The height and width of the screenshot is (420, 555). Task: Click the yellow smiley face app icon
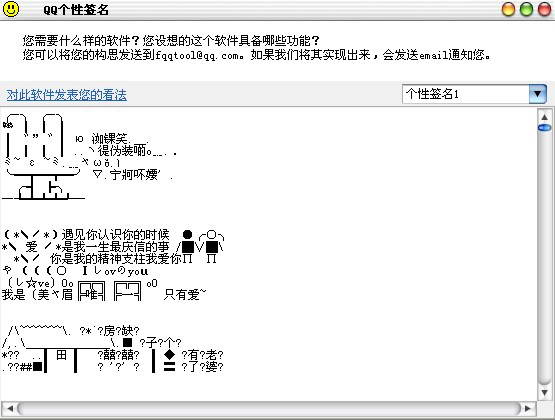(11, 9)
